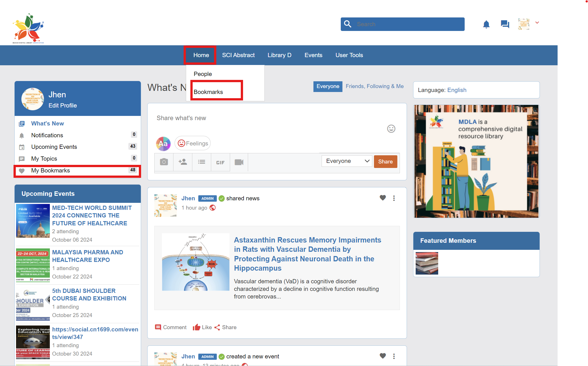Bookmark the shared news post via heart
The image size is (588, 366).
383,198
